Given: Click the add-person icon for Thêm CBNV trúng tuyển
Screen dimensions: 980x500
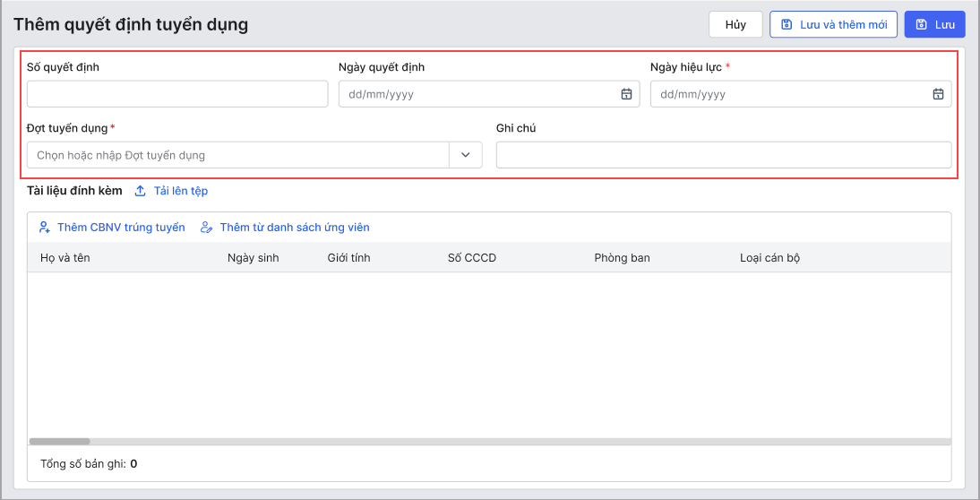Looking at the screenshot, I should pyautogui.click(x=44, y=228).
